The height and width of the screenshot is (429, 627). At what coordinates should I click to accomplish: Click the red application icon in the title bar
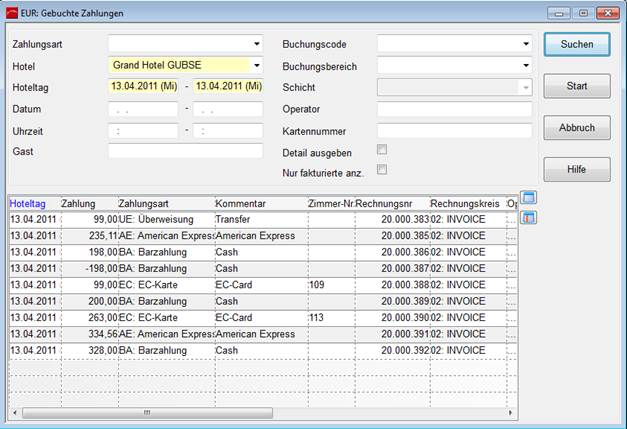[x=11, y=13]
